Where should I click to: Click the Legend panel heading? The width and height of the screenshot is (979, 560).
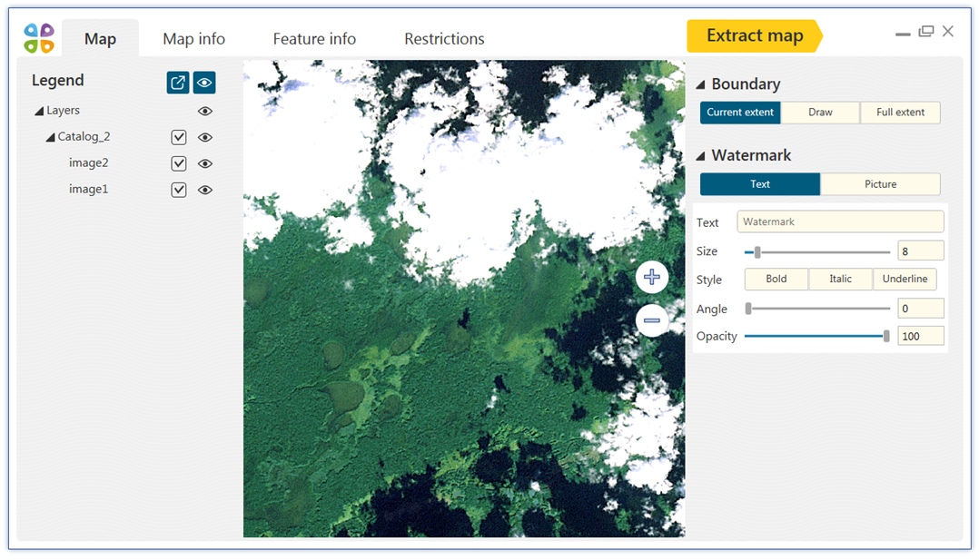[x=57, y=81]
